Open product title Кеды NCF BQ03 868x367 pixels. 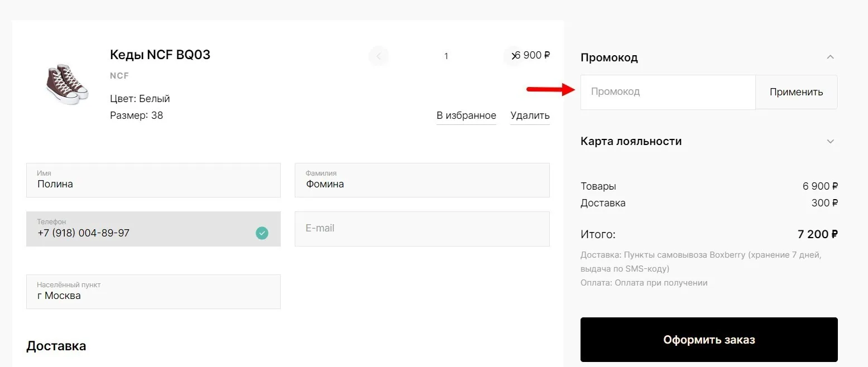(160, 55)
